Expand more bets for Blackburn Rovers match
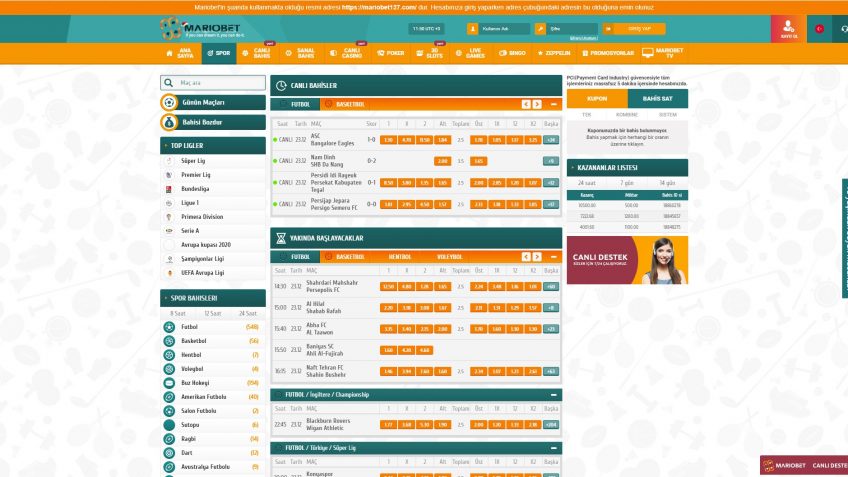 tap(551, 425)
